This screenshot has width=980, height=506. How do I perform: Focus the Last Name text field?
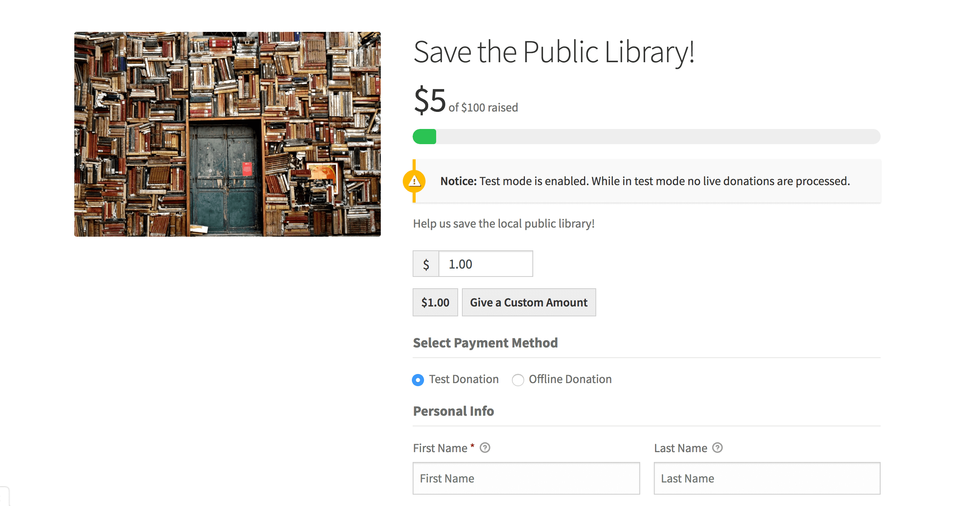click(x=767, y=479)
